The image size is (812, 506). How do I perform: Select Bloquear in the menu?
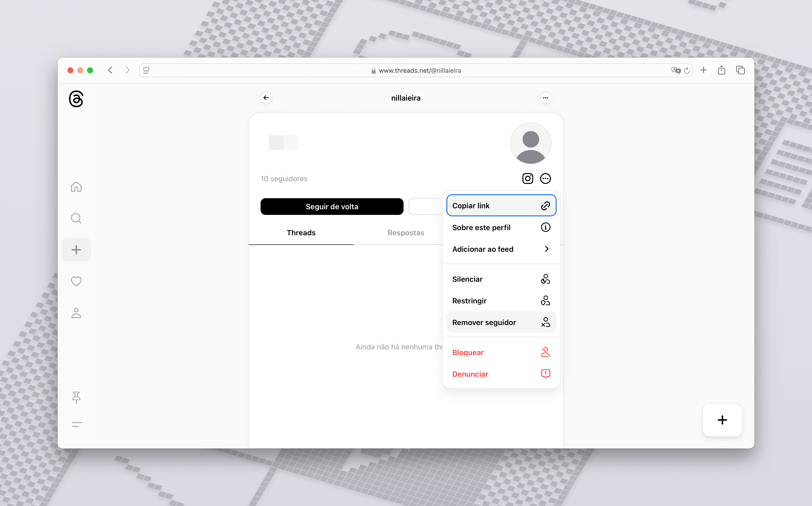click(501, 352)
